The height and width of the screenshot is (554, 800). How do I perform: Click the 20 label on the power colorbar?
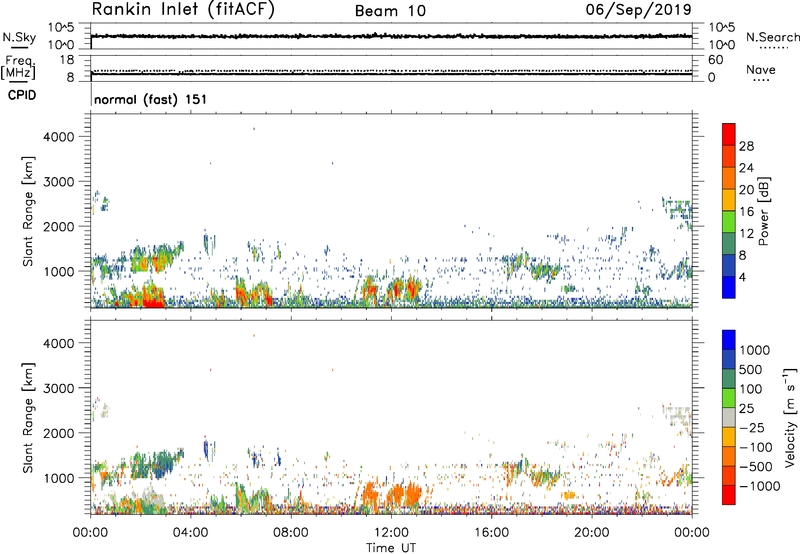746,190
